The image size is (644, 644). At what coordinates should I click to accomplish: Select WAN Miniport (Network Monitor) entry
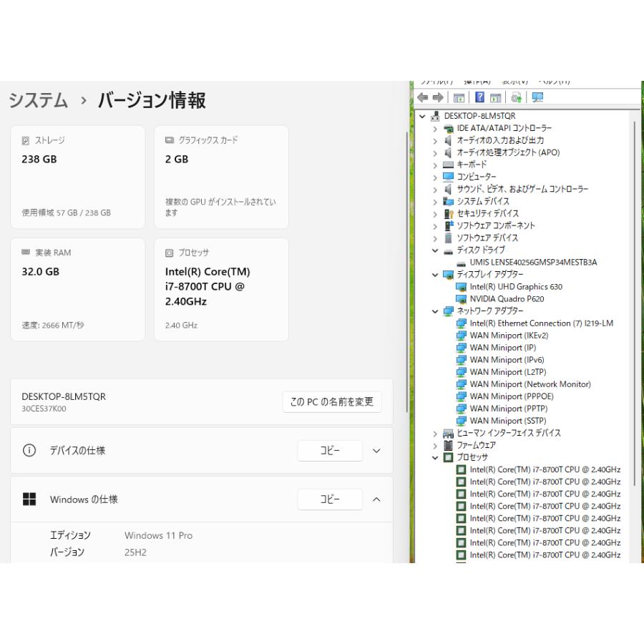530,384
